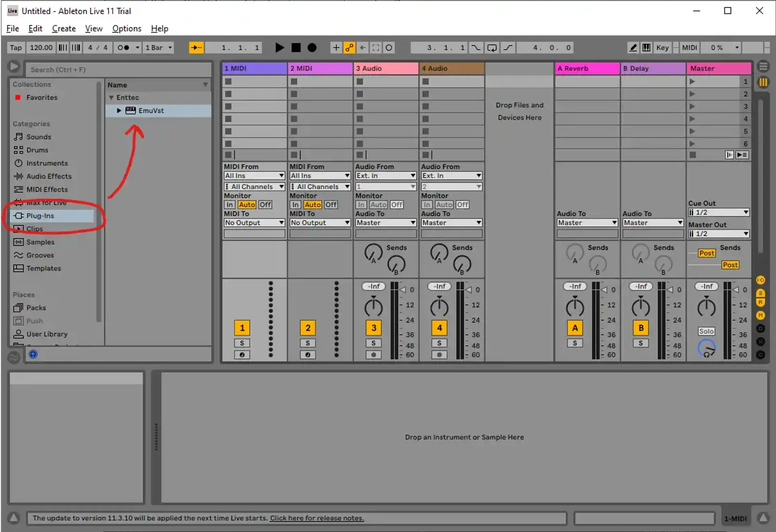Screen dimensions: 776x532
Task: Click the release notes link
Action: pos(317,518)
